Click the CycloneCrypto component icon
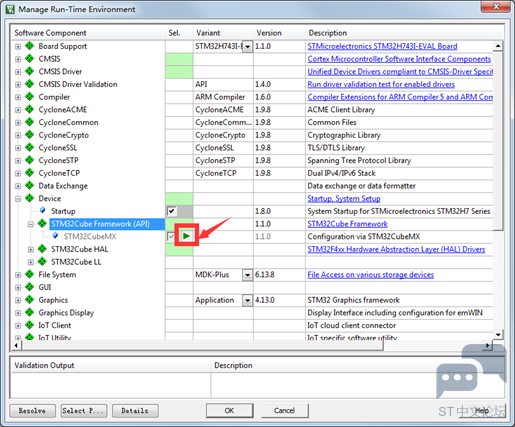 pos(30,135)
